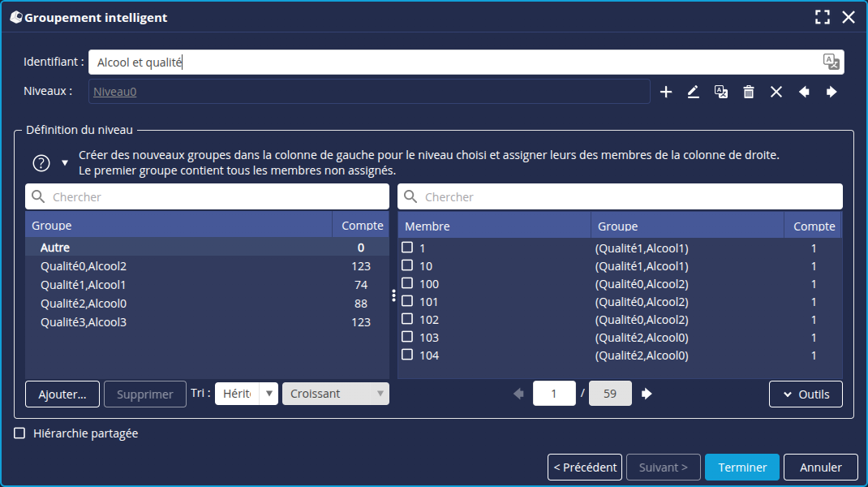Click the Ajouter... button
Image resolution: width=868 pixels, height=487 pixels.
click(x=62, y=394)
